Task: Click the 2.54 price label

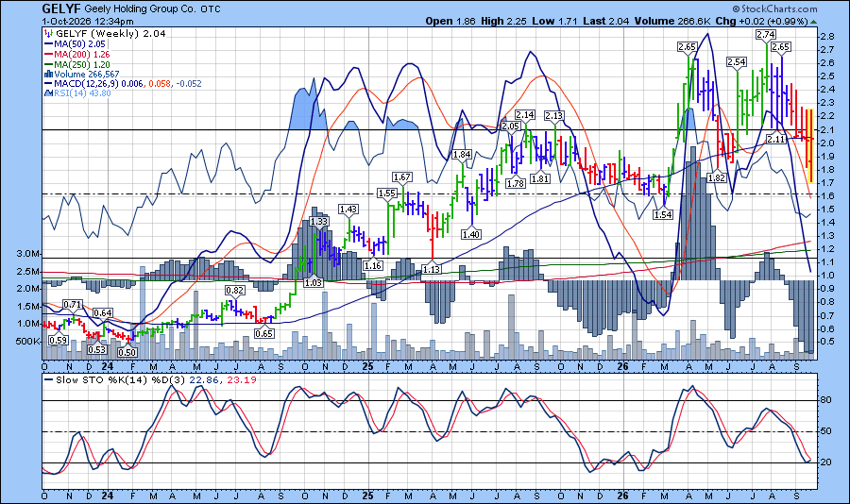Action: click(736, 61)
